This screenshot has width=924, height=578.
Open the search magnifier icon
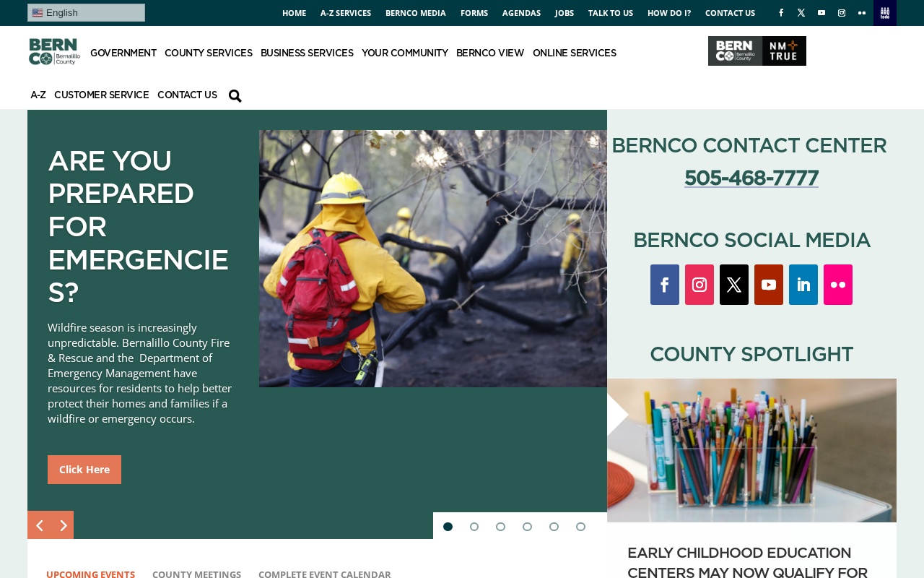click(x=235, y=96)
